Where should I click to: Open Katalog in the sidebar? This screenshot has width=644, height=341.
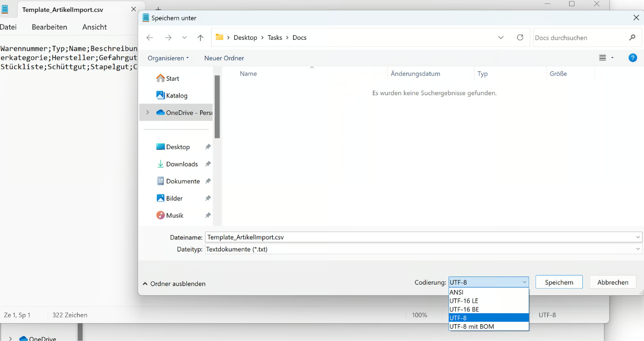point(177,95)
